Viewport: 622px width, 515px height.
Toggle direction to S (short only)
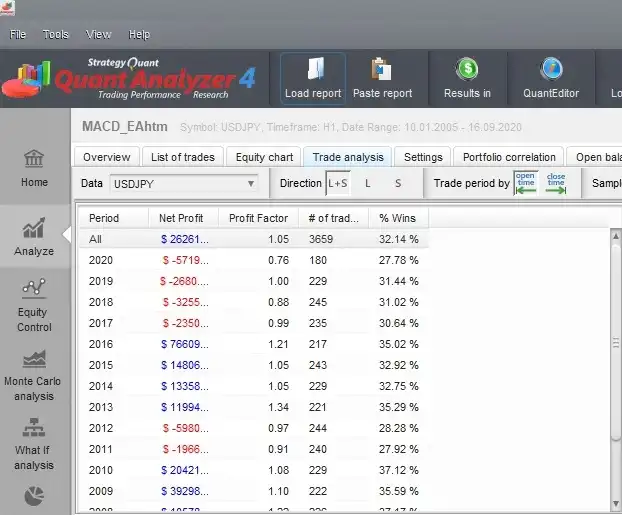(397, 184)
